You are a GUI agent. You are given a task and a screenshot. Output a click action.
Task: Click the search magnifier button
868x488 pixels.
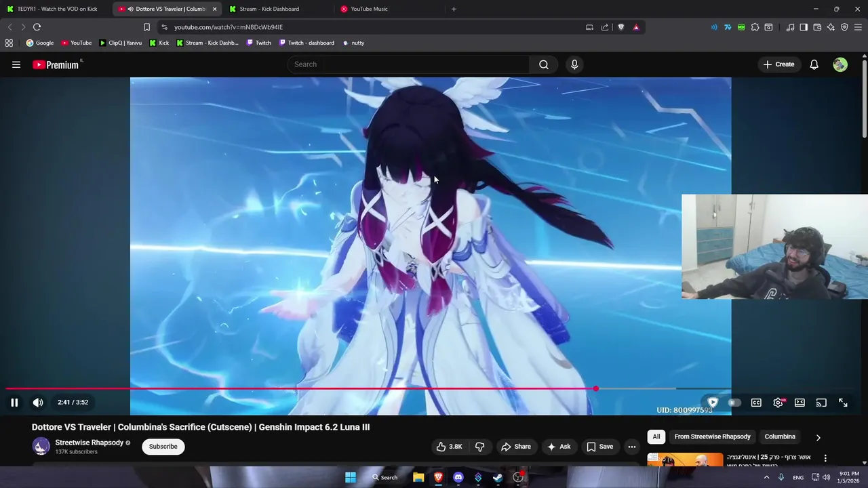pos(544,64)
